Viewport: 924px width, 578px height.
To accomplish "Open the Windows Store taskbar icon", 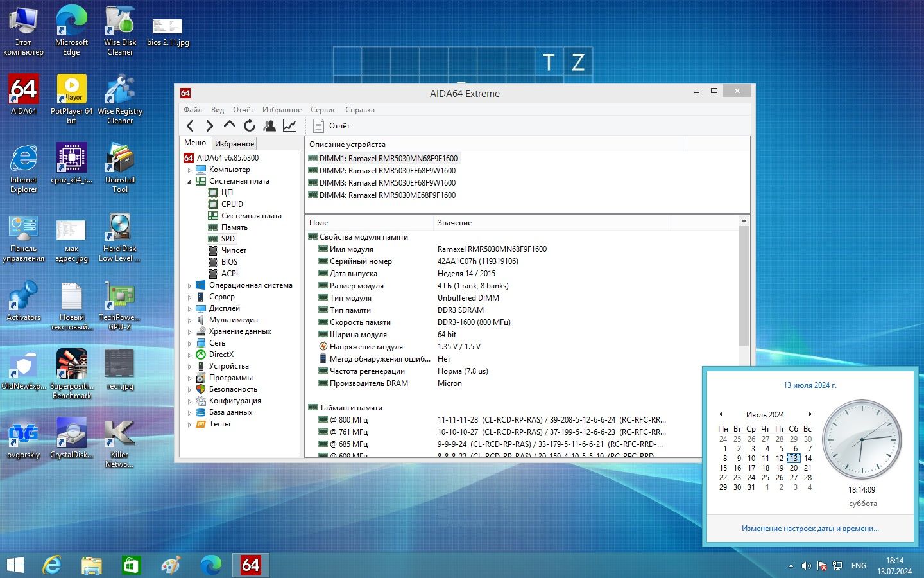I will pos(131,565).
